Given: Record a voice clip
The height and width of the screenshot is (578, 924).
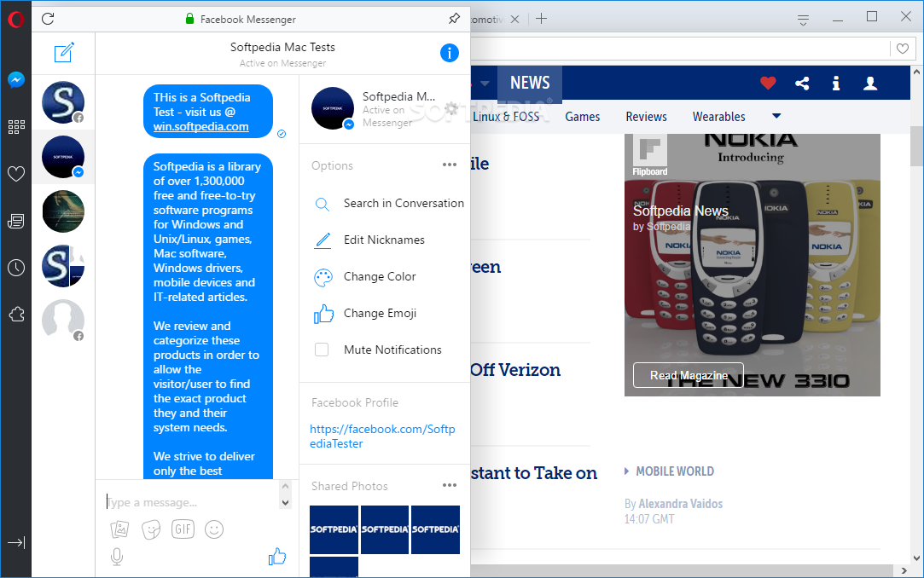Looking at the screenshot, I should click(117, 557).
